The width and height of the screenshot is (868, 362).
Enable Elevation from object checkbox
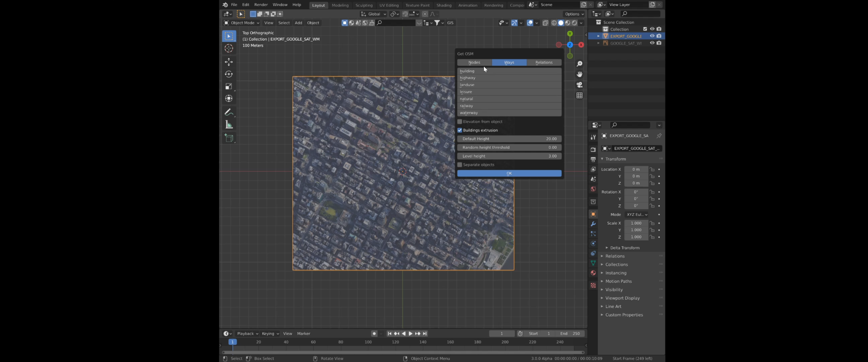pos(460,121)
